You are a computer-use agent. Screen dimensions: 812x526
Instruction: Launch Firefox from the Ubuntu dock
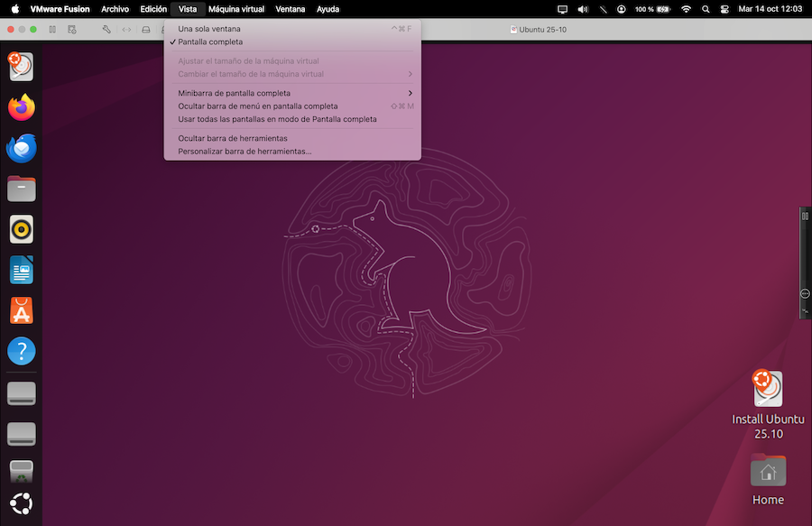(x=22, y=107)
